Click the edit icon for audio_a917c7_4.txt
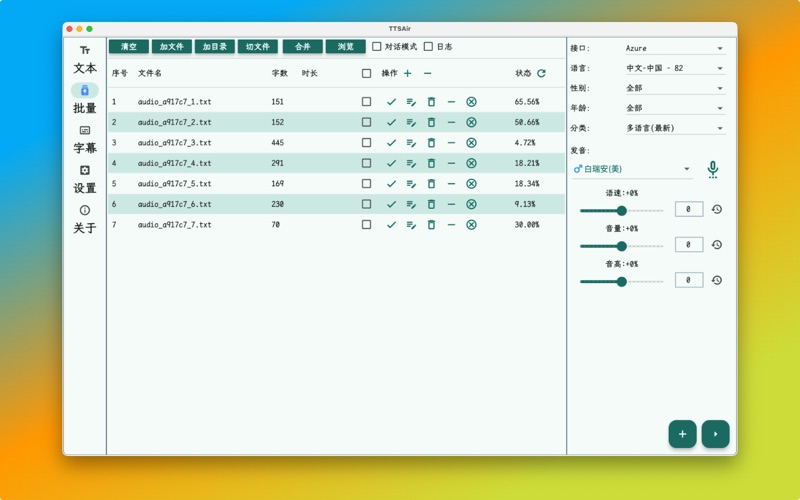 [411, 163]
